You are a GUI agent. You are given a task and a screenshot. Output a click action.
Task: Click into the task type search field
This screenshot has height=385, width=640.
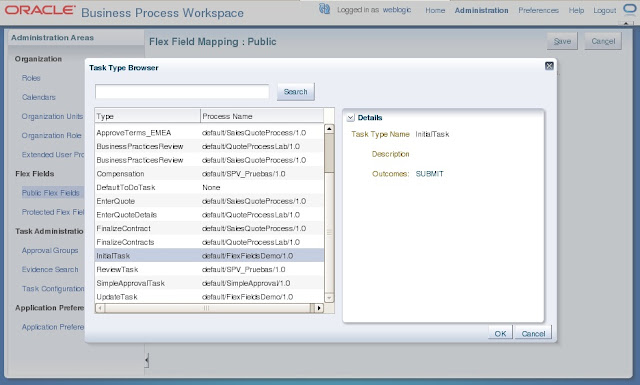click(182, 91)
